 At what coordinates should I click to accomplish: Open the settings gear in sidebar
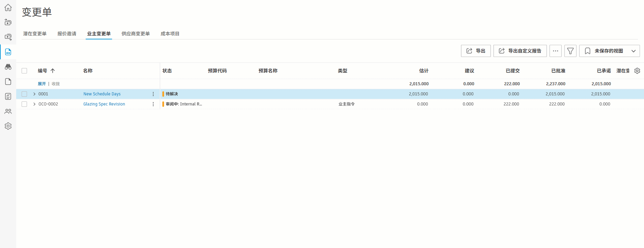pos(8,126)
